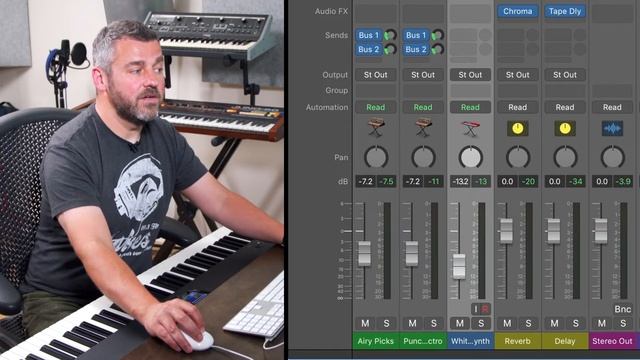
Task: Solo the Delay channel
Action: 576,323
